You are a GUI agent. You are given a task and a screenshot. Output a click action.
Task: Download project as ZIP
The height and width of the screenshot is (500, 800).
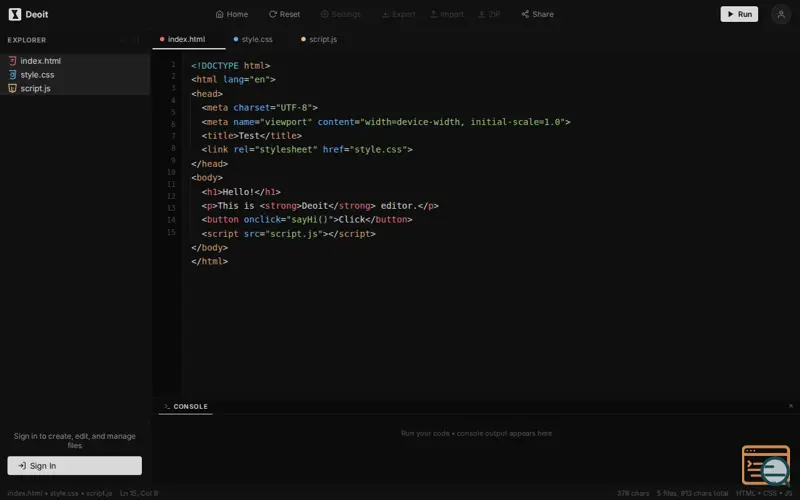(489, 14)
